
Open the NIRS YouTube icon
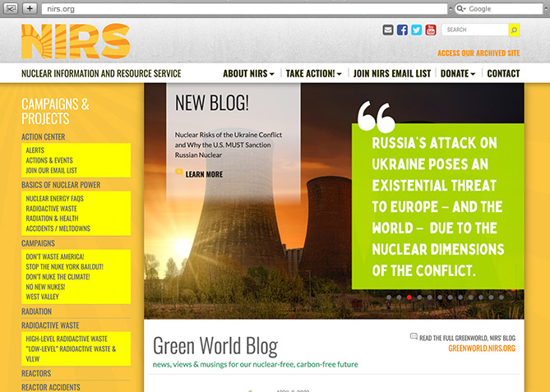coord(431,30)
